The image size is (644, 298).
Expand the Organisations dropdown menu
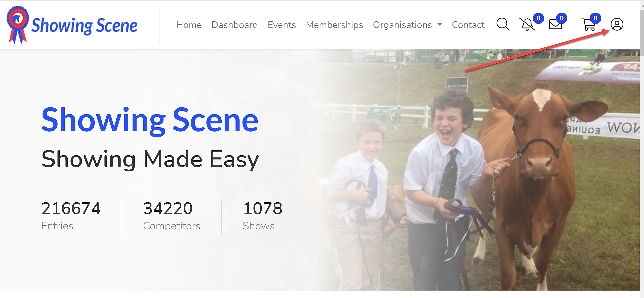(408, 25)
